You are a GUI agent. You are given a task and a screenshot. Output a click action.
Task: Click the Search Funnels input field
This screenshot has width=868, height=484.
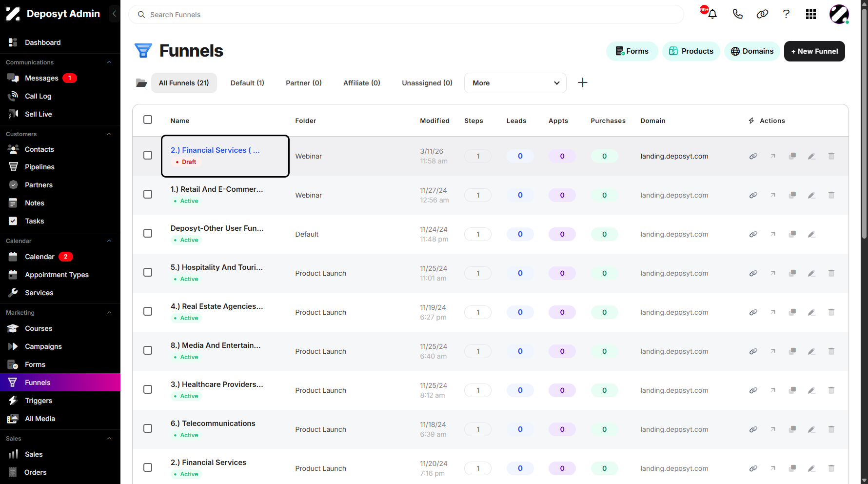click(406, 15)
